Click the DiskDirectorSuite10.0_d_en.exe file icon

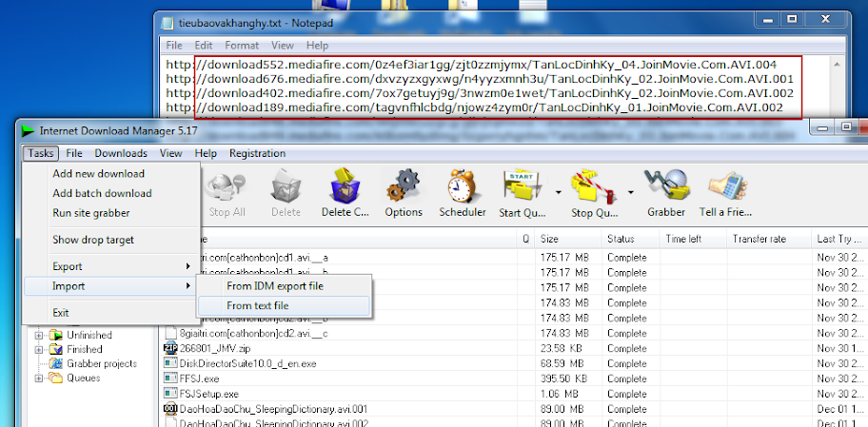click(x=170, y=363)
